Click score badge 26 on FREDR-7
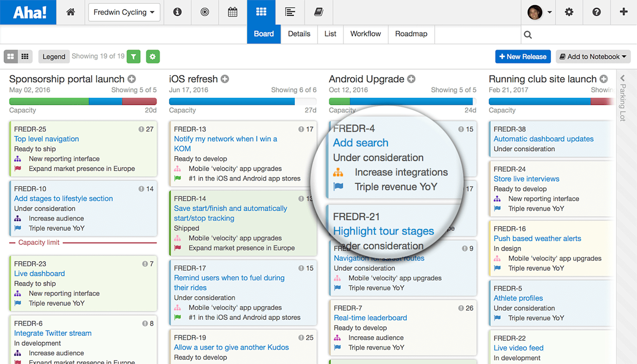This screenshot has width=637, height=364. point(466,308)
